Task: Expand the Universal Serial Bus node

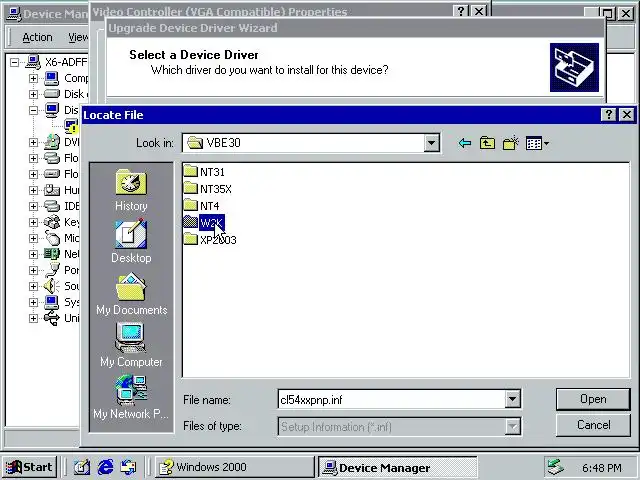Action: [33, 318]
